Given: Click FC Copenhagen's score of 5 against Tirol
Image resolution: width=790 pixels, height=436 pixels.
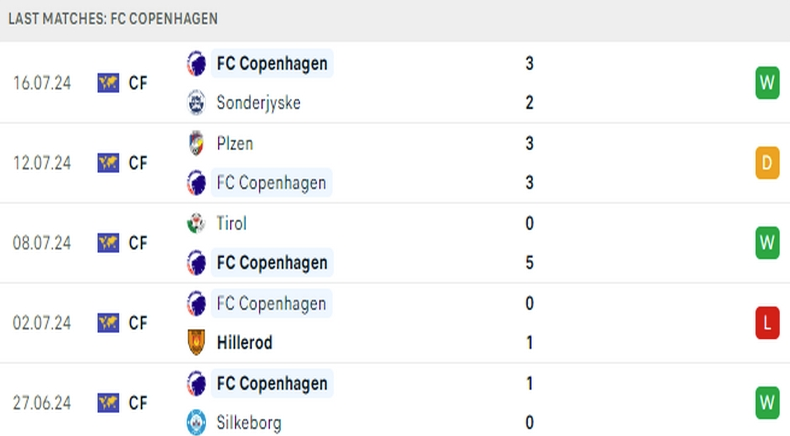Looking at the screenshot, I should 529,263.
